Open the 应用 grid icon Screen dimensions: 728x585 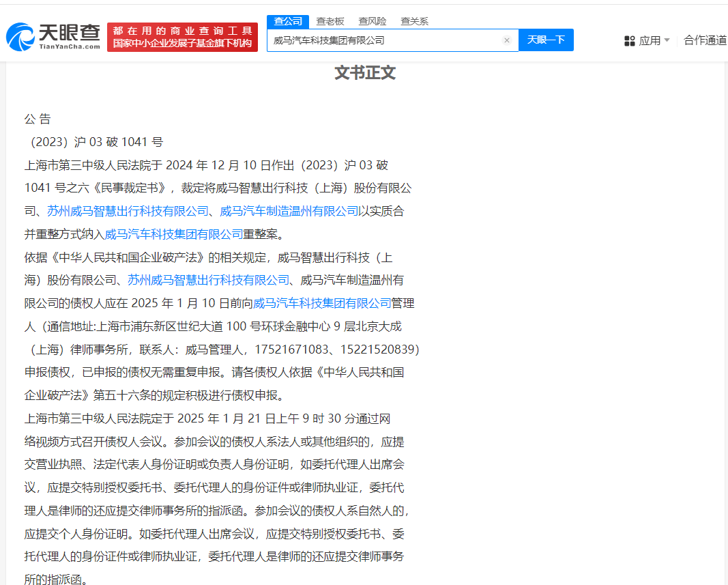click(630, 41)
